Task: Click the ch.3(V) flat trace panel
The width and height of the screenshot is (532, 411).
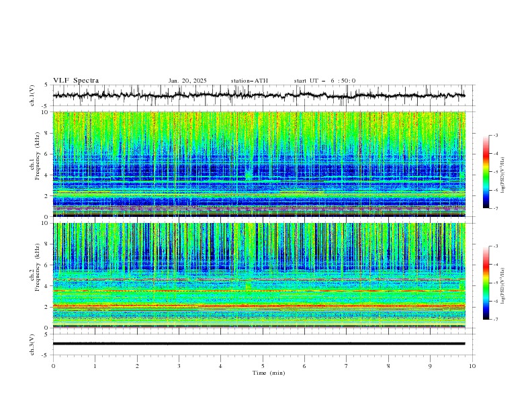Action: pyautogui.click(x=263, y=345)
